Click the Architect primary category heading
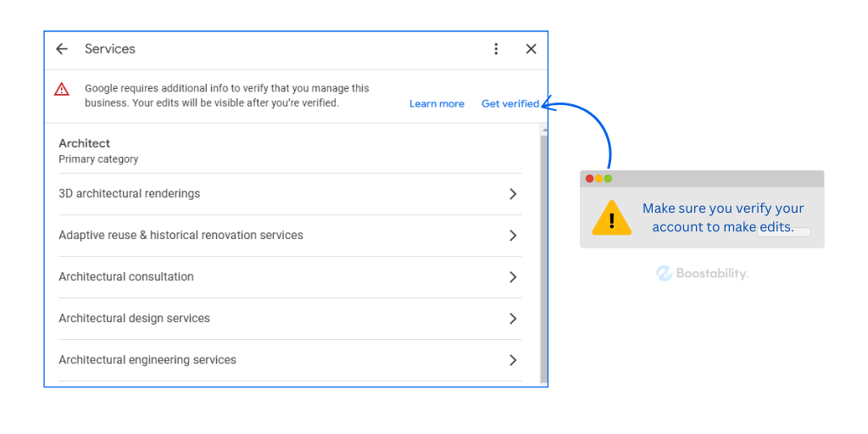This screenshot has height=434, width=868. 85,144
